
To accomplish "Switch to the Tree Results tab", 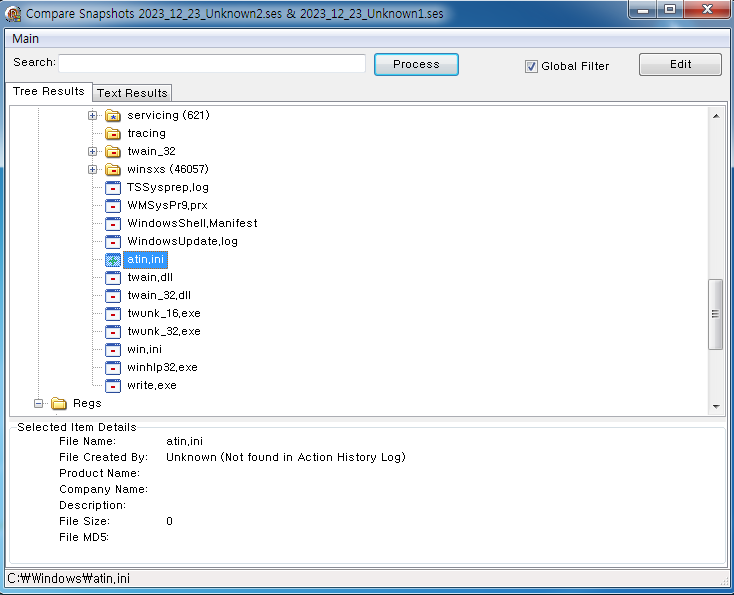I will (49, 91).
